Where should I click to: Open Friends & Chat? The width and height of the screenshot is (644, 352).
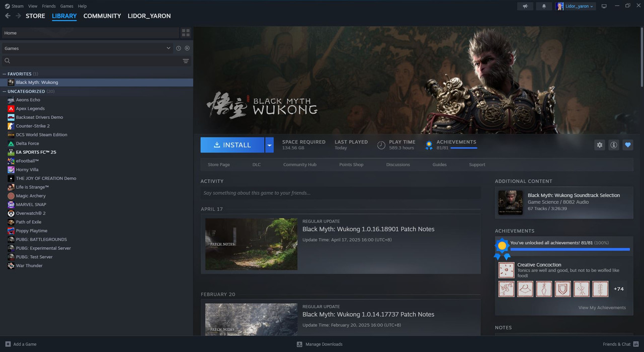621,344
